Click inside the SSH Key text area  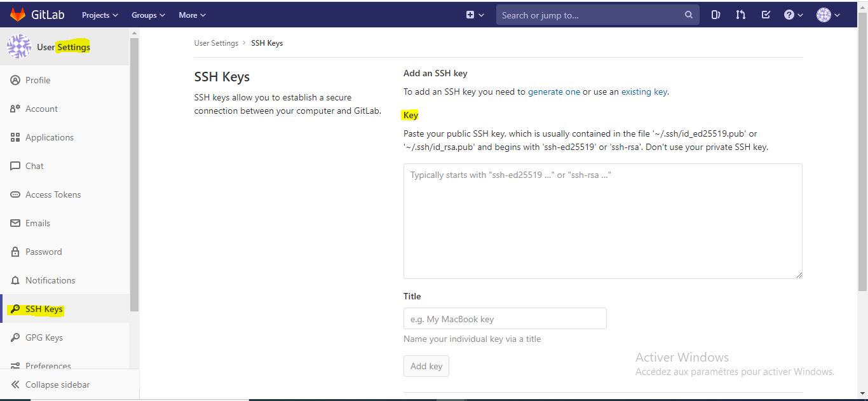pyautogui.click(x=602, y=221)
